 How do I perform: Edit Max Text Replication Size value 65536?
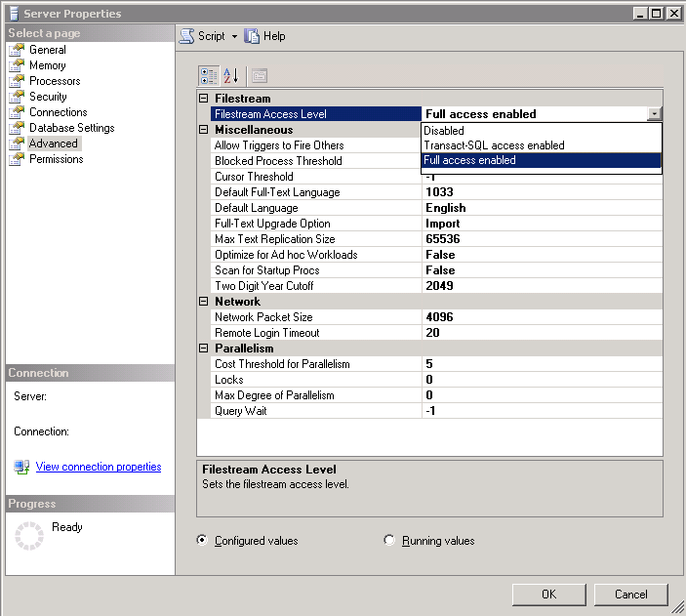(542, 239)
